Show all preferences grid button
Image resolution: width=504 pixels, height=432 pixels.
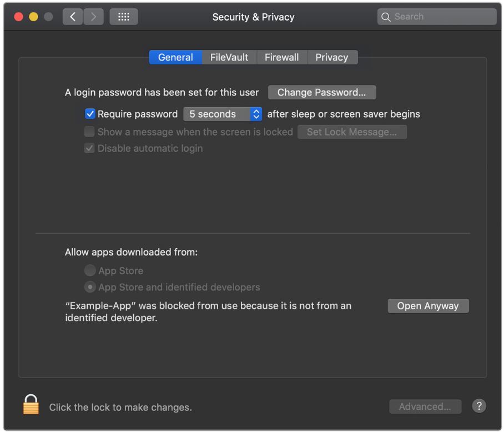(x=124, y=17)
